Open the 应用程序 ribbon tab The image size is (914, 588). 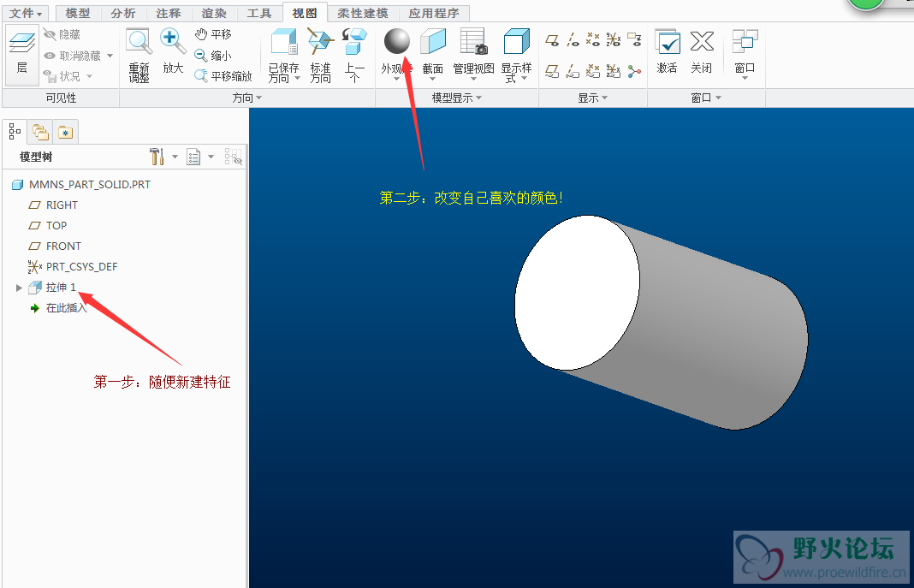coord(434,13)
